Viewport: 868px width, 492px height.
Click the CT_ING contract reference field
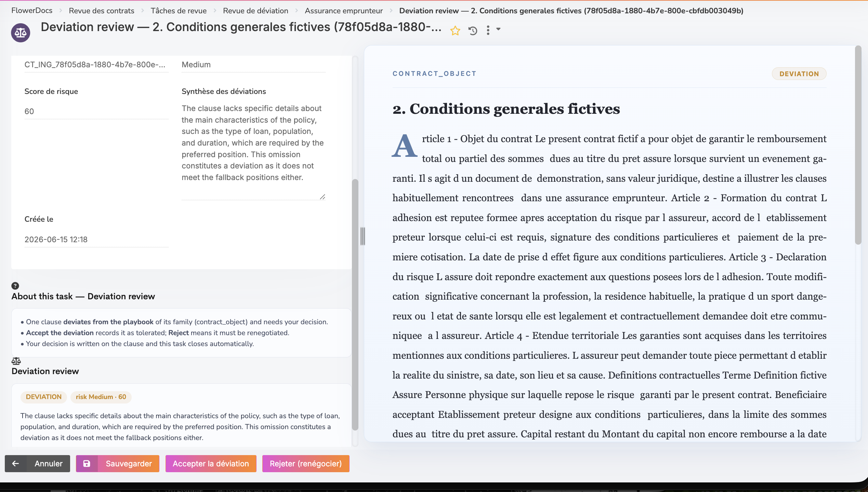click(x=96, y=65)
